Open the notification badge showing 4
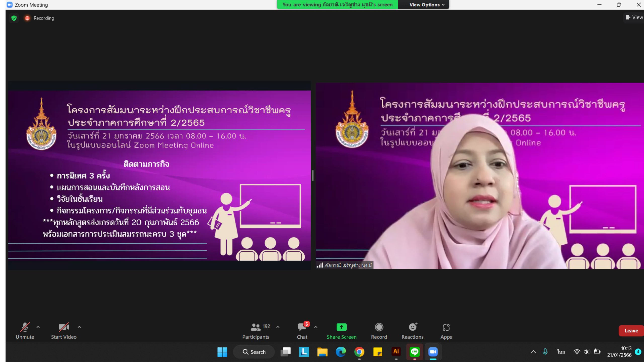 (638, 352)
